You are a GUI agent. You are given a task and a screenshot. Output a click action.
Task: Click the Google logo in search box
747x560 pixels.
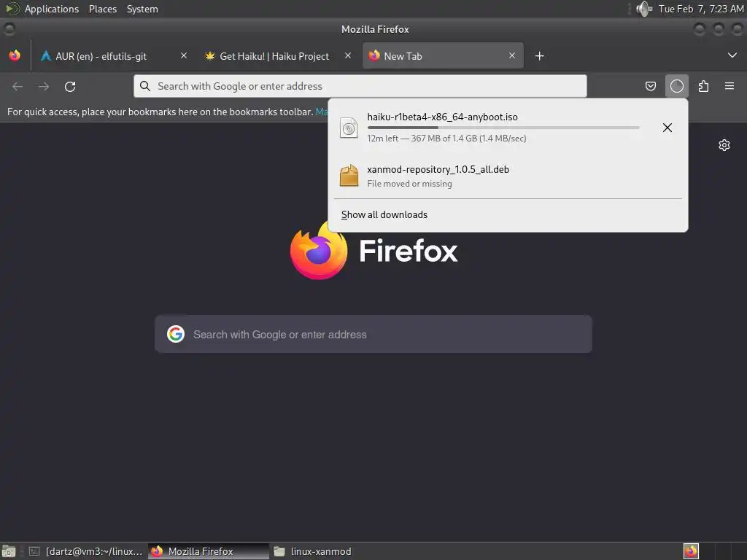click(176, 334)
